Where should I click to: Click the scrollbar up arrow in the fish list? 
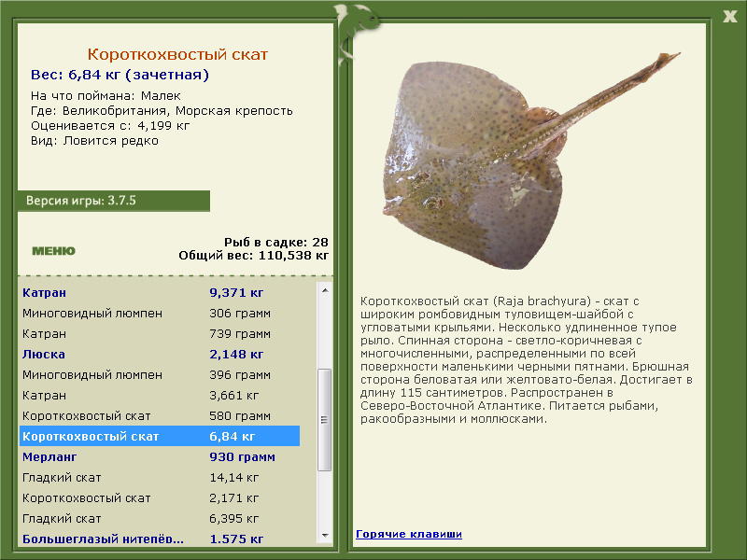coord(325,290)
